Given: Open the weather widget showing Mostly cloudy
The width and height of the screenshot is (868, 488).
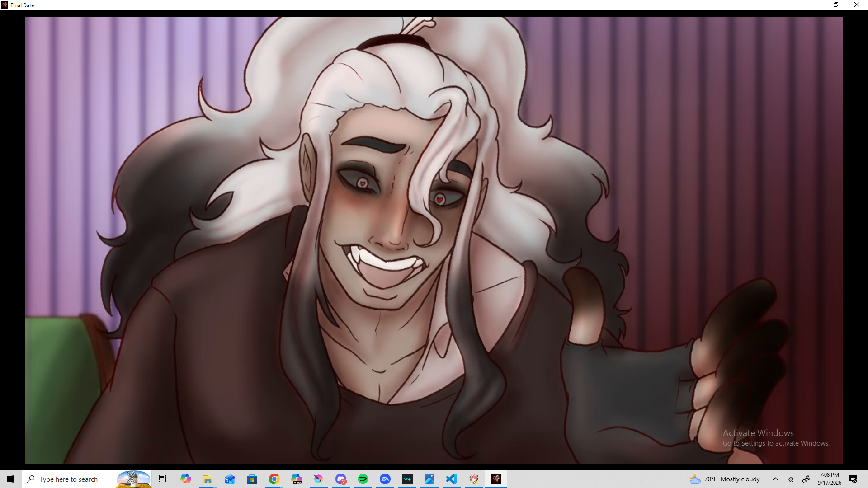Looking at the screenshot, I should coord(725,479).
